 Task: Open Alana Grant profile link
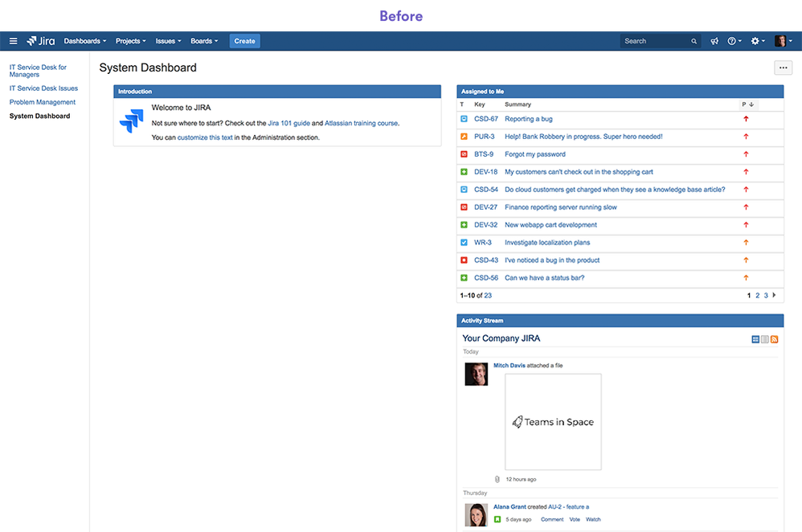[x=509, y=507]
